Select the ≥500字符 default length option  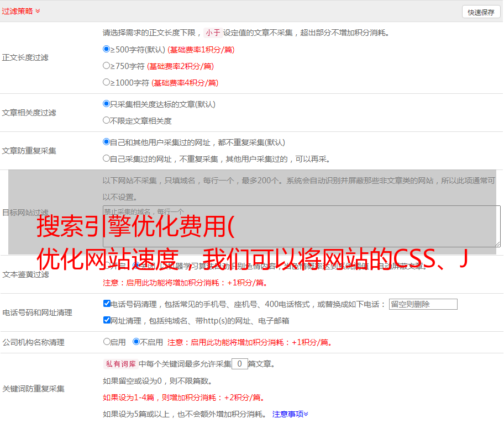click(x=107, y=49)
